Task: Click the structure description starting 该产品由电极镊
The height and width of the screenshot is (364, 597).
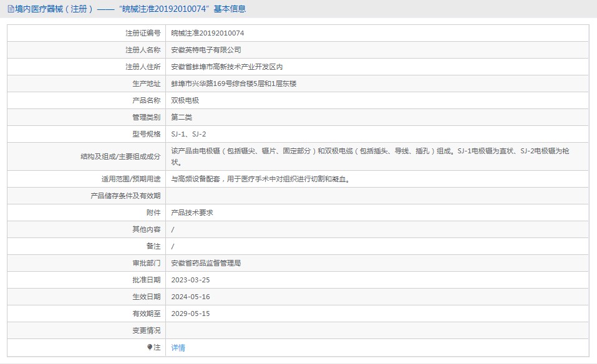Action: (370, 156)
